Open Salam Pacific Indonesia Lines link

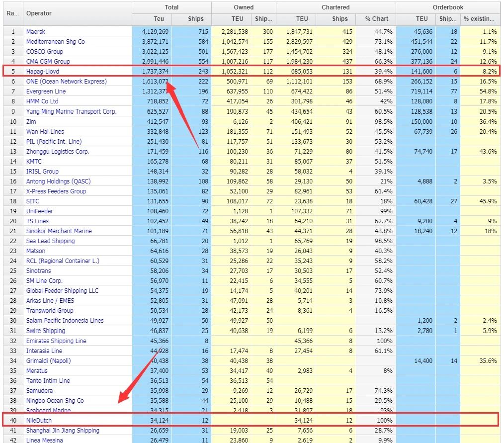[x=65, y=321]
